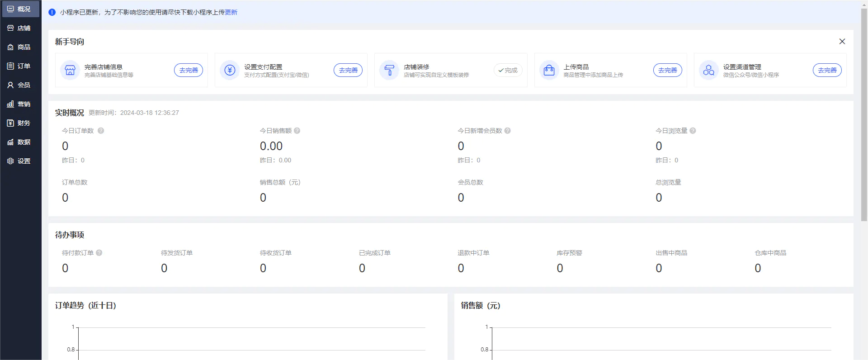Screen dimensions: 868x360
Task: Click the yen icon of 设置支付配置
Action: click(x=230, y=70)
